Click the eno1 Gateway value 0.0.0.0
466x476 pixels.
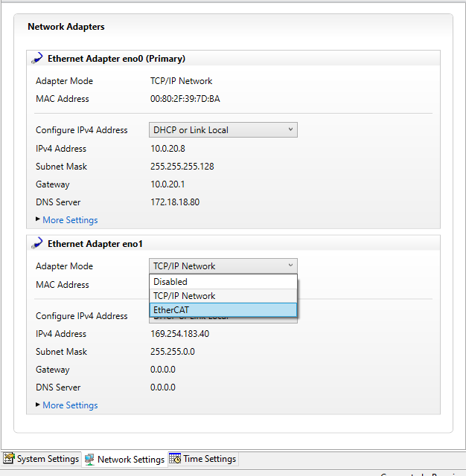click(163, 370)
